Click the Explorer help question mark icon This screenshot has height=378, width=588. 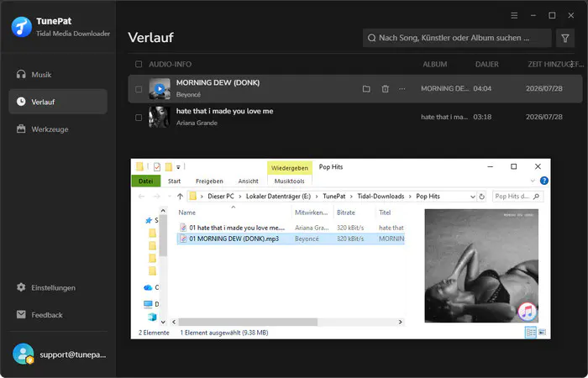pyautogui.click(x=543, y=181)
